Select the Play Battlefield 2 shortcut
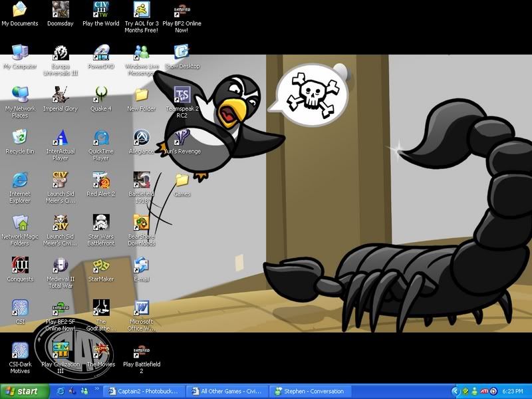 pos(142,358)
